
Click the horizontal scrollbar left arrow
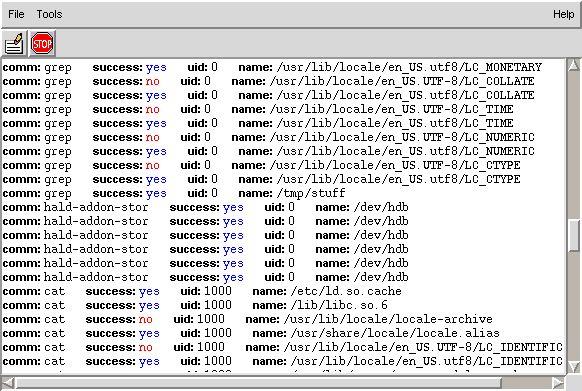pos(8,382)
